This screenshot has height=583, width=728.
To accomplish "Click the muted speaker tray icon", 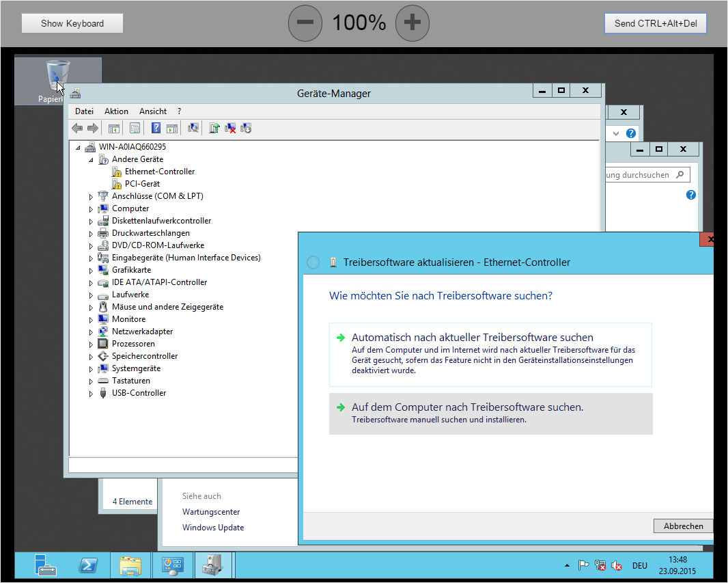I will click(x=617, y=565).
